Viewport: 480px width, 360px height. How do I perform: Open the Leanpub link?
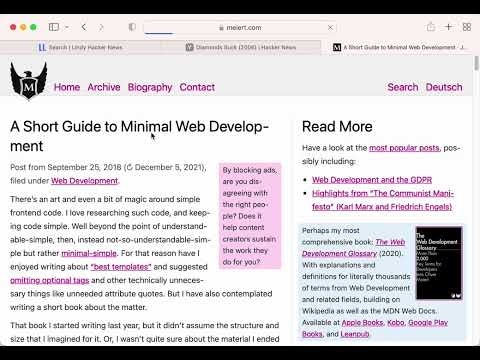[355, 334]
